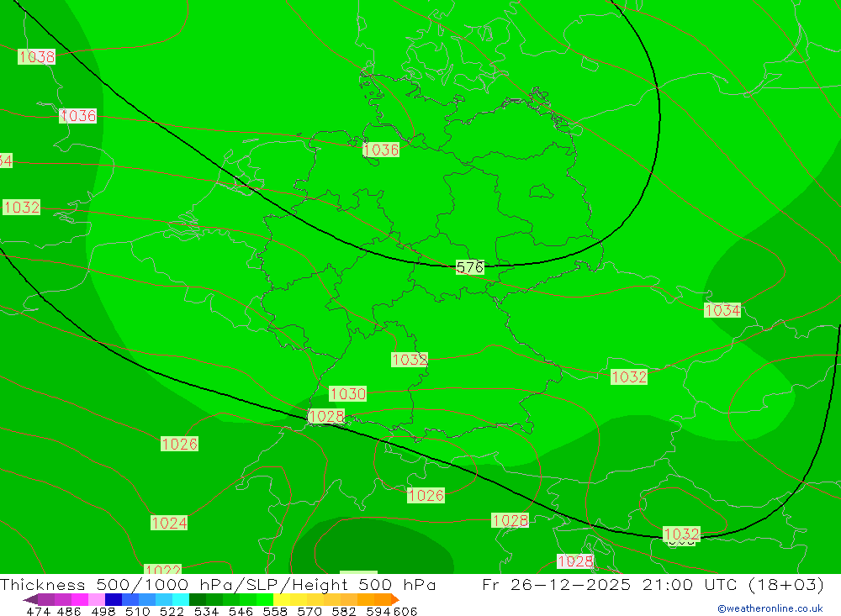The width and height of the screenshot is (841, 616).
Task: Pick the cyan legend swatch
Action: (181, 599)
